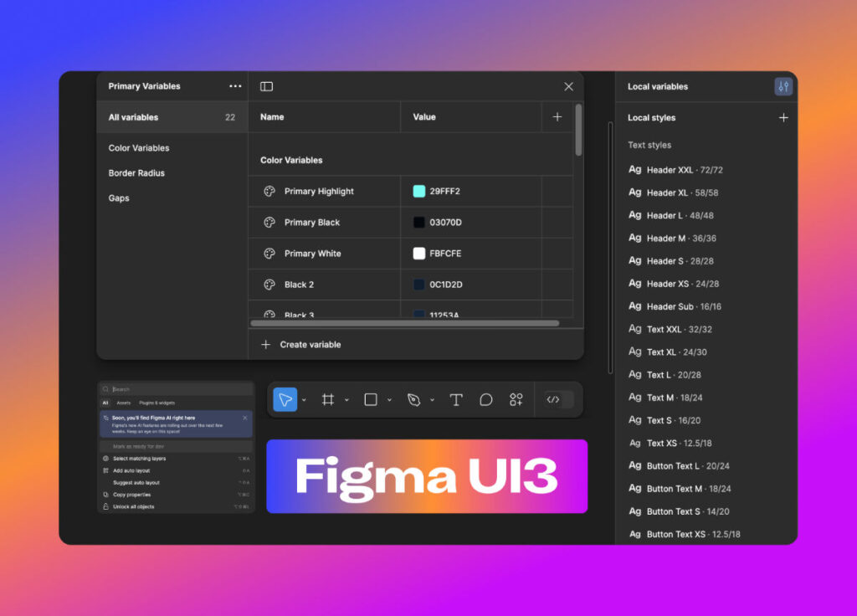This screenshot has width=857, height=616.
Task: Select the Move tool
Action: (285, 400)
